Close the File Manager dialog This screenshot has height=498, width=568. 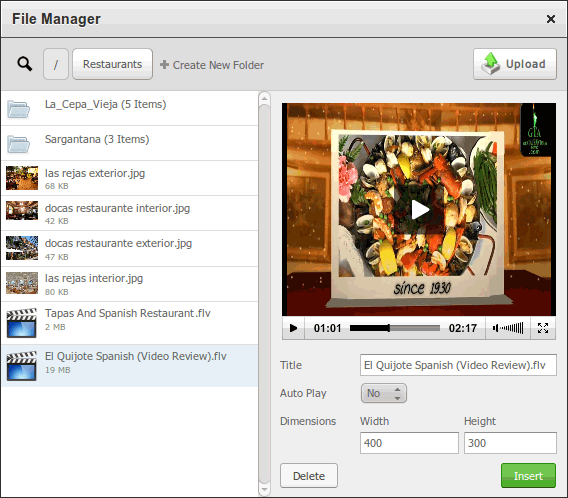point(551,19)
